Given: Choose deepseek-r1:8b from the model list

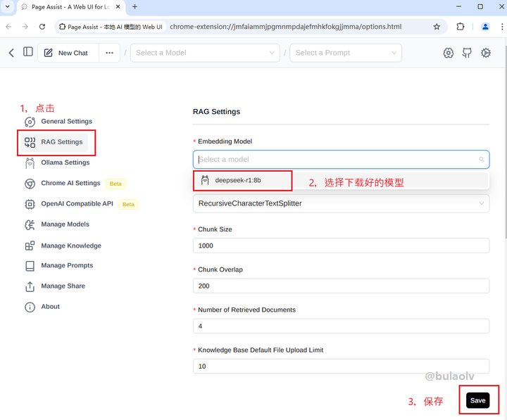Looking at the screenshot, I should tap(341, 180).
